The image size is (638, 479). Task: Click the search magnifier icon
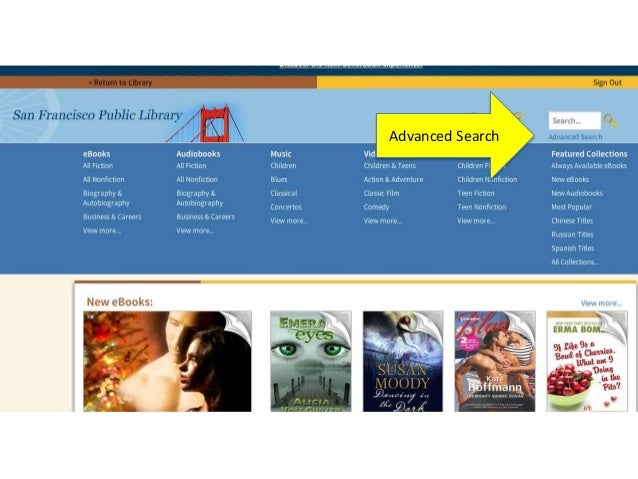point(610,120)
